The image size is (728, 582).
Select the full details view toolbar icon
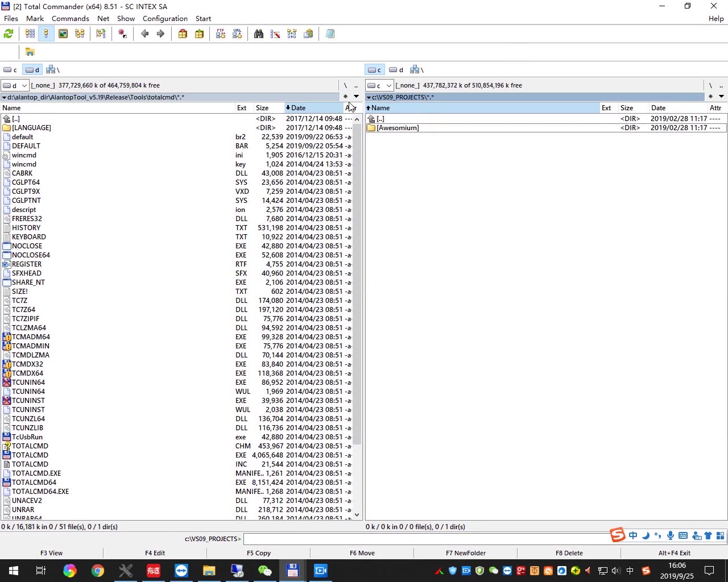click(x=47, y=34)
